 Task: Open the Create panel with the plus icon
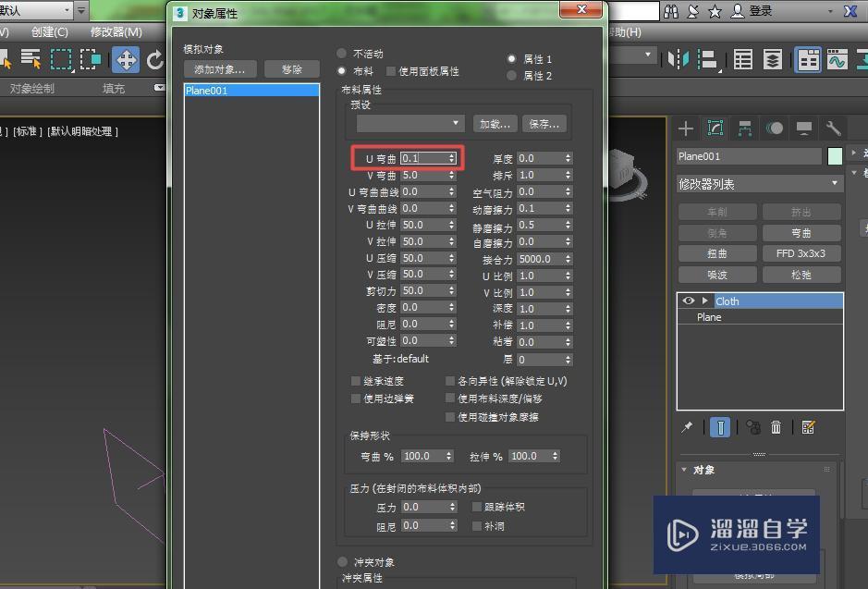tap(685, 129)
